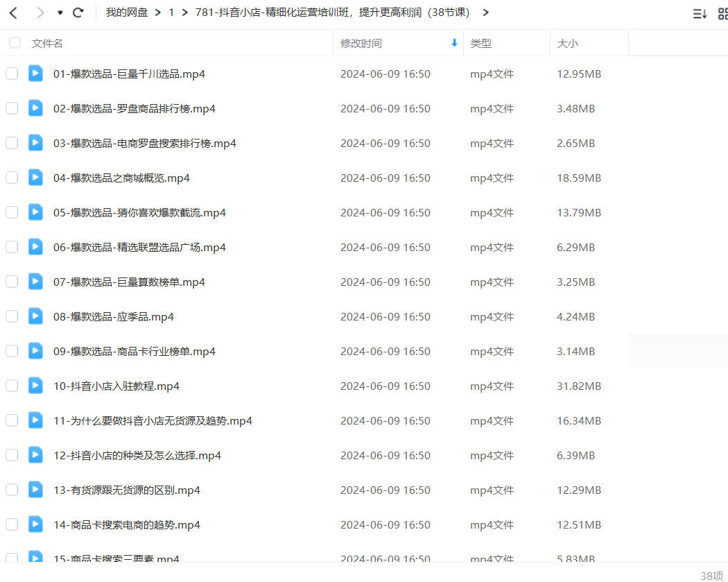This screenshot has width=728, height=582.
Task: Click video icon of 09-爆款选品-商品卡行业榜单.mp4
Action: (35, 351)
